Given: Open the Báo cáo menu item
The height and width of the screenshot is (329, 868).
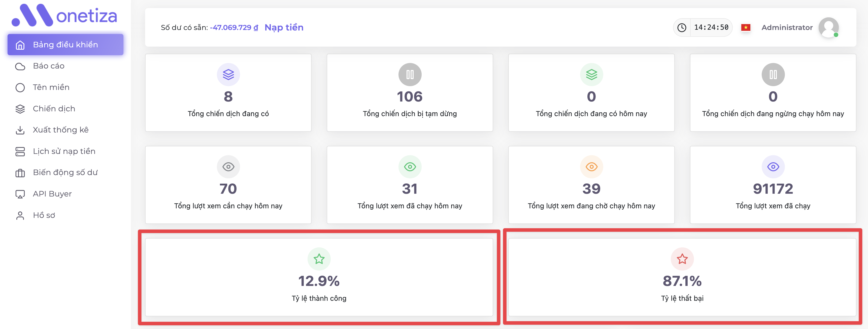Looking at the screenshot, I should pyautogui.click(x=49, y=66).
